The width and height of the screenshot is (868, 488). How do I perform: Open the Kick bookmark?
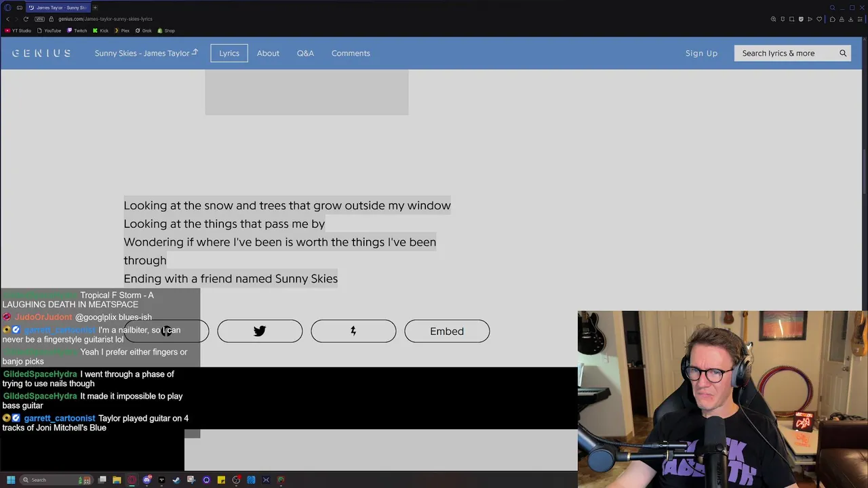point(100,30)
